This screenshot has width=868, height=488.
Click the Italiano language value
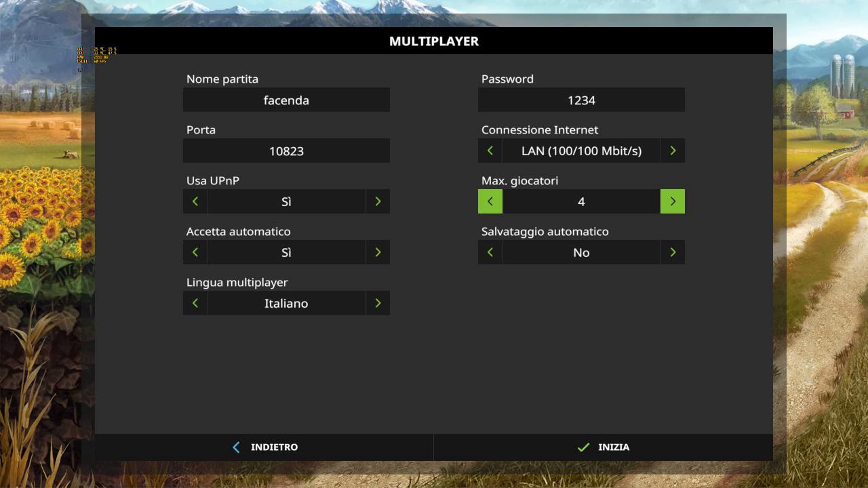286,303
